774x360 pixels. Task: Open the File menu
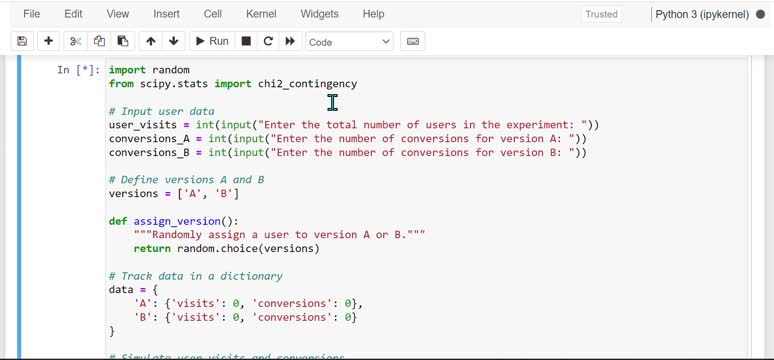click(x=32, y=14)
